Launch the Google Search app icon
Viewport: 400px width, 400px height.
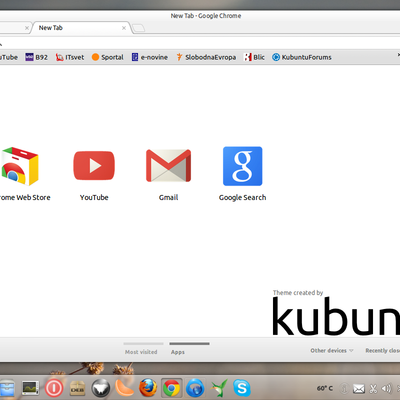point(243,166)
